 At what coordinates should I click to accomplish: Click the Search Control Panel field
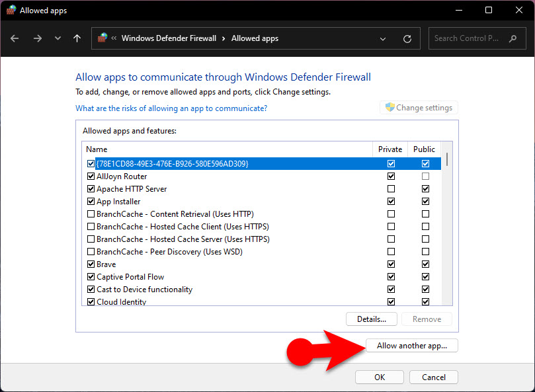tap(477, 38)
